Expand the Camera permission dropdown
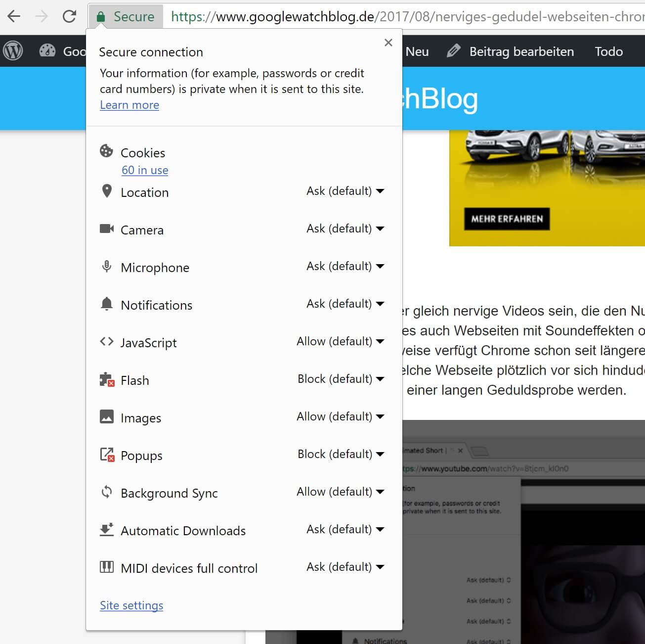The height and width of the screenshot is (644, 645). pos(345,229)
